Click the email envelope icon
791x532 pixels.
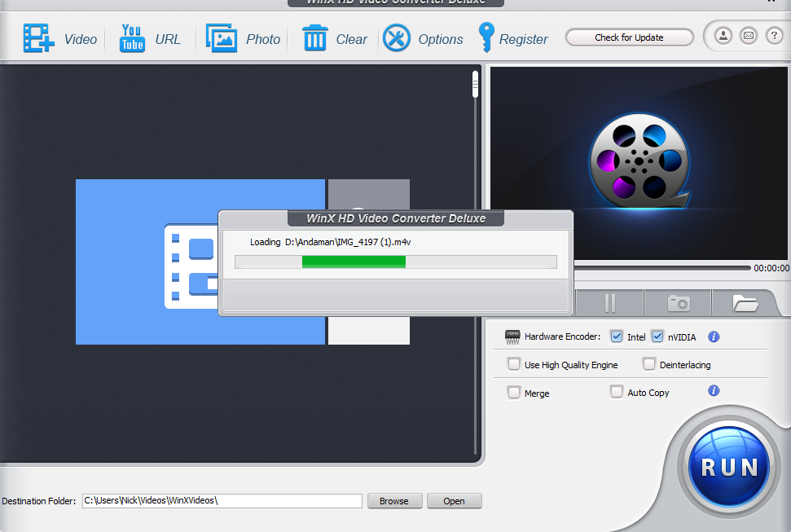pos(749,36)
